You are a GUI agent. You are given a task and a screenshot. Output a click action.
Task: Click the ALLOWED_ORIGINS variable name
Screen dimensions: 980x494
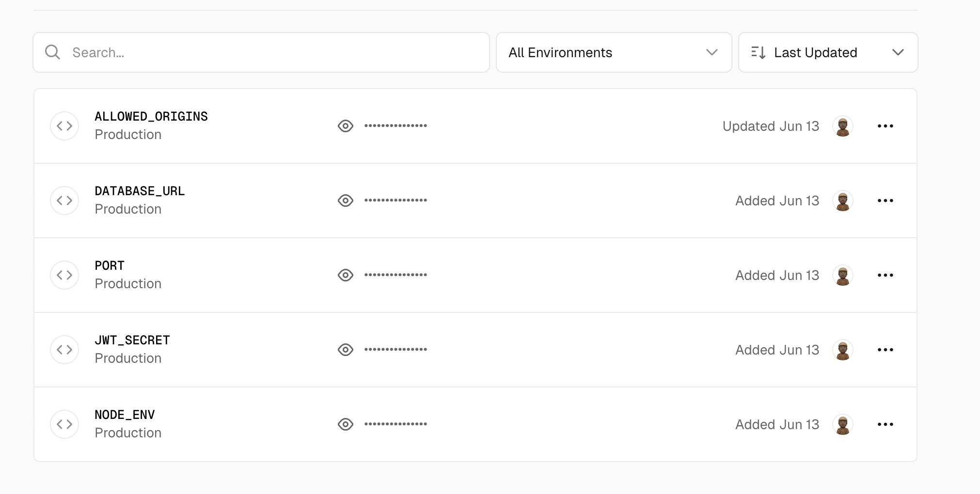(x=151, y=116)
